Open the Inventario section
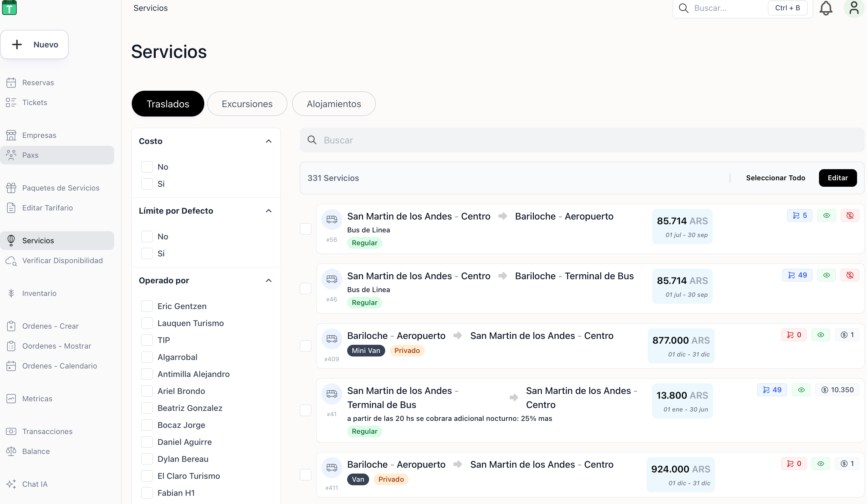 point(39,293)
